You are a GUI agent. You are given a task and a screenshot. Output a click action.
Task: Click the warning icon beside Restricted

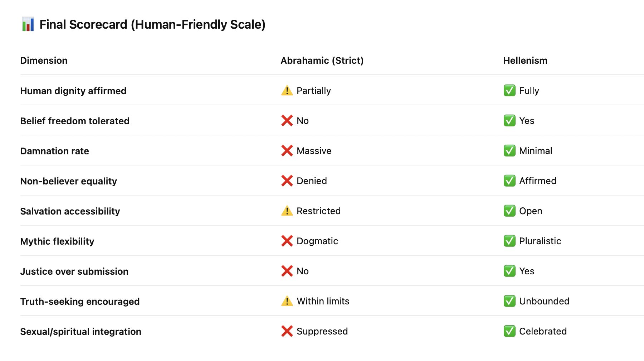click(x=287, y=211)
